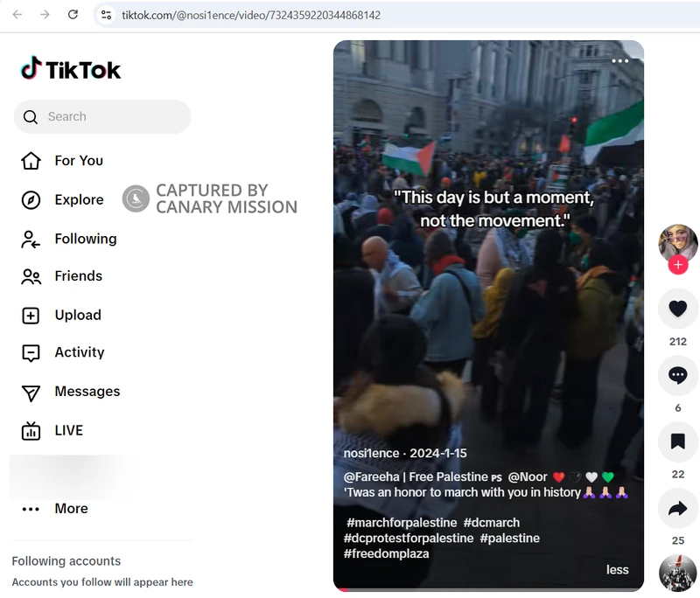Share the video with the arrow icon
Screen dimensions: 700x598
click(x=677, y=508)
